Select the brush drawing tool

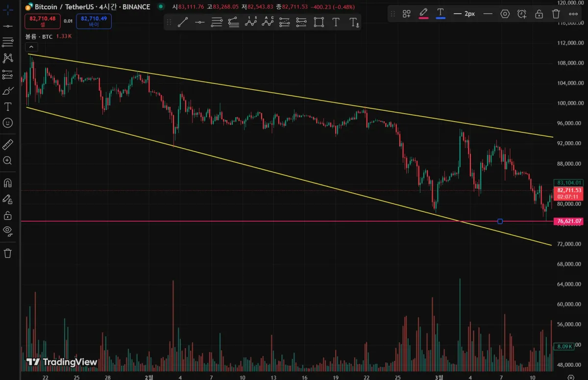click(8, 91)
